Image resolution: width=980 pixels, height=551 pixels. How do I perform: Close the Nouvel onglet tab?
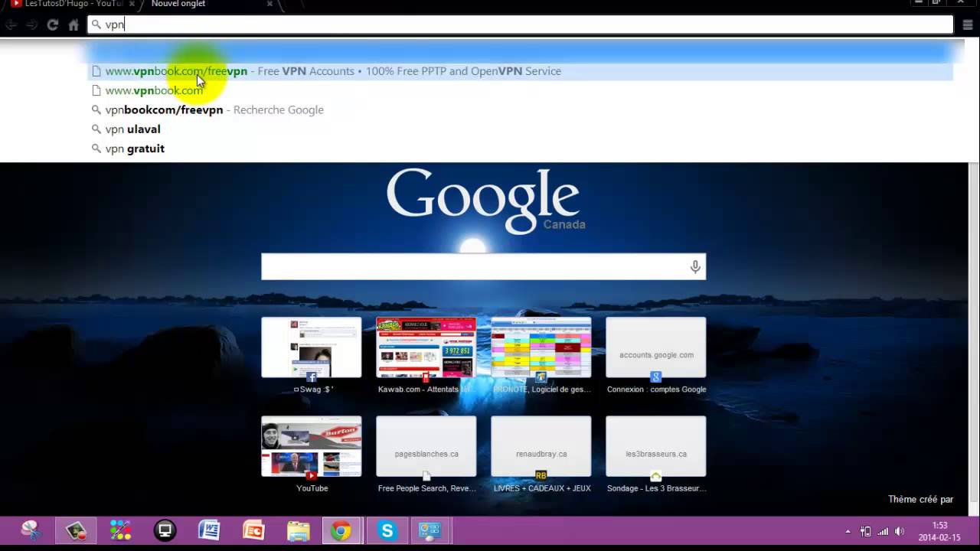(x=269, y=5)
